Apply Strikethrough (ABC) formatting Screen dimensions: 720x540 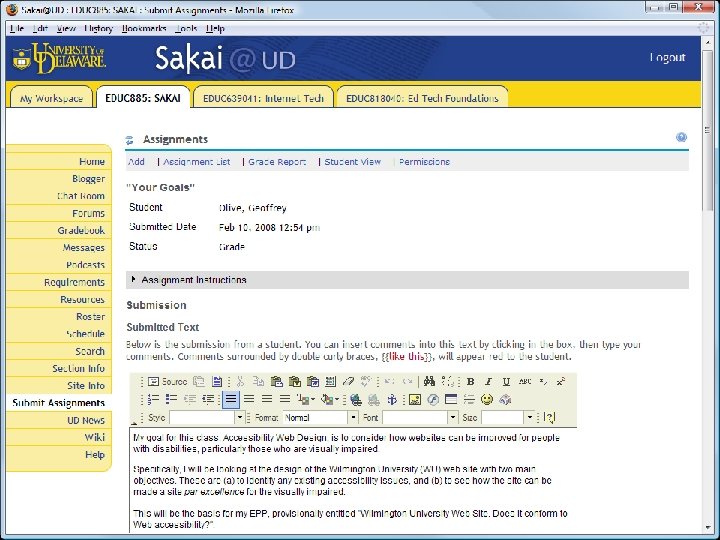(525, 382)
